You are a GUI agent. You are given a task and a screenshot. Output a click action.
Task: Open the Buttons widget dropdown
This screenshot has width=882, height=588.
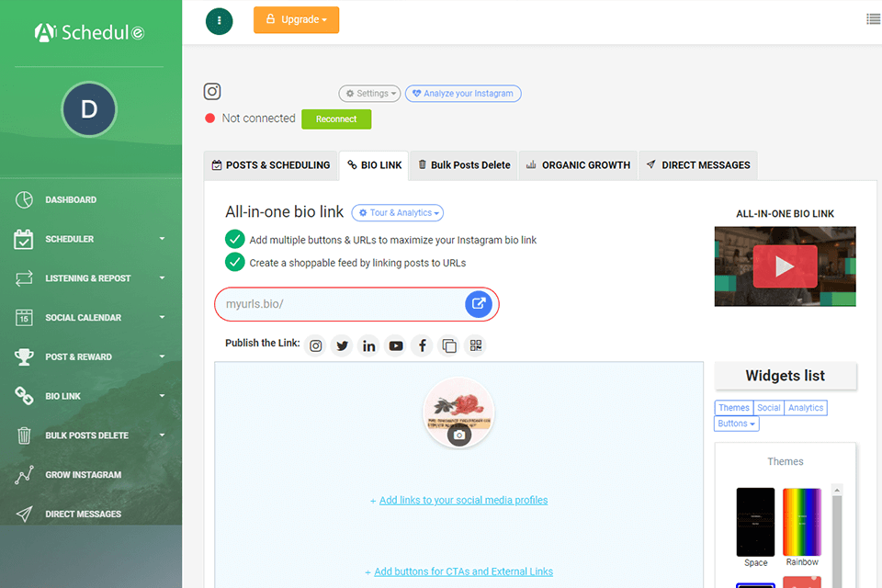pos(736,424)
